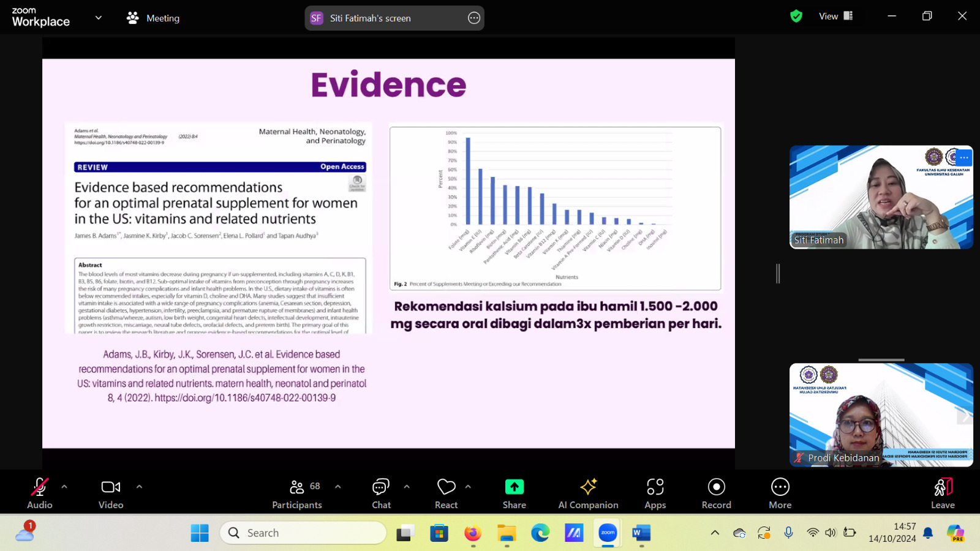
Task: Expand audio options arrow next to Audio
Action: (64, 487)
